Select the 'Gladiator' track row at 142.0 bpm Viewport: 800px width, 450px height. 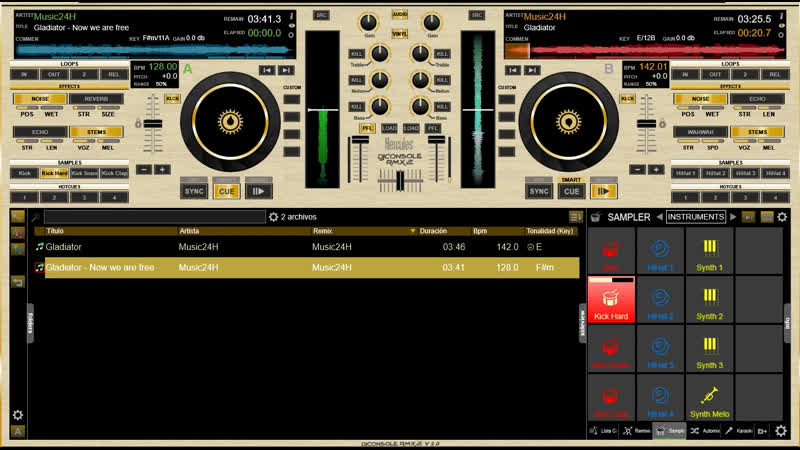pos(307,247)
